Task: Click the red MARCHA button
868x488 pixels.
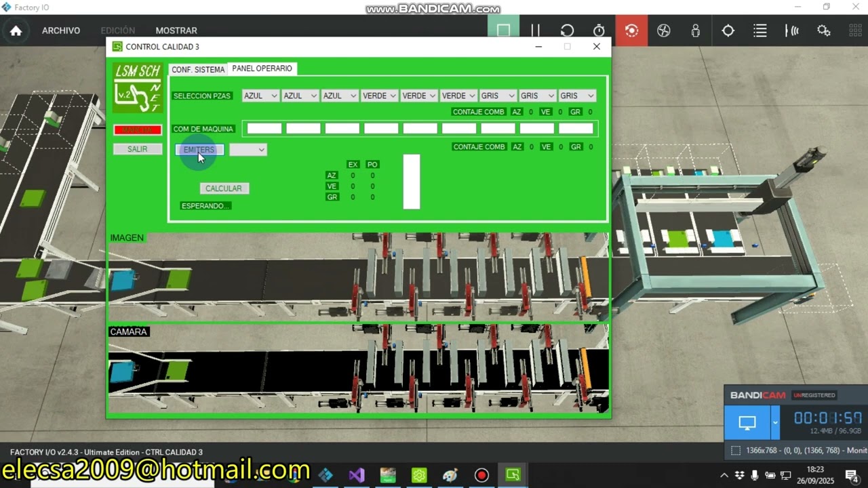Action: 138,130
